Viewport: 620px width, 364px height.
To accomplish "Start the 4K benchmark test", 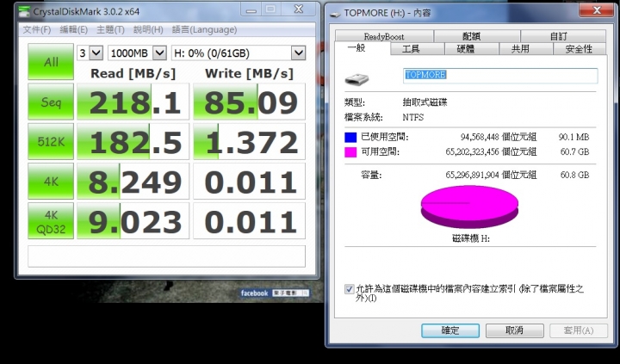I will (51, 181).
